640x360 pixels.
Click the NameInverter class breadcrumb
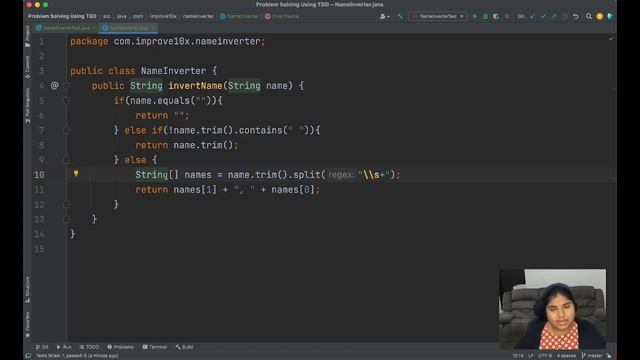[239, 16]
